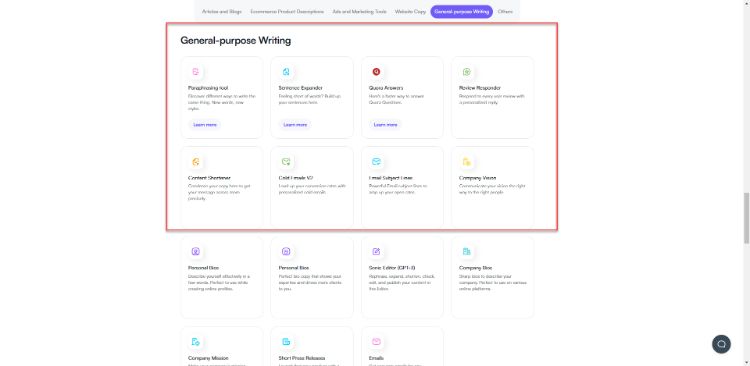Click the Cold Emails V2 envelope icon

(286, 162)
